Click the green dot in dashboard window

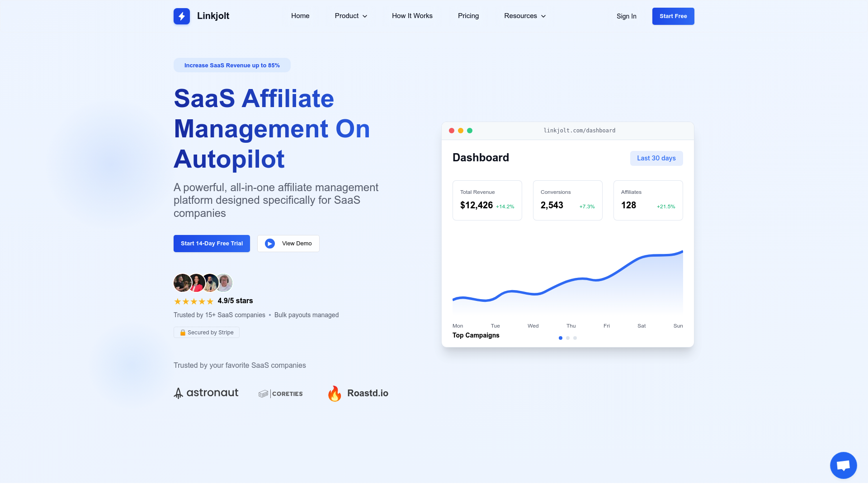(x=470, y=131)
